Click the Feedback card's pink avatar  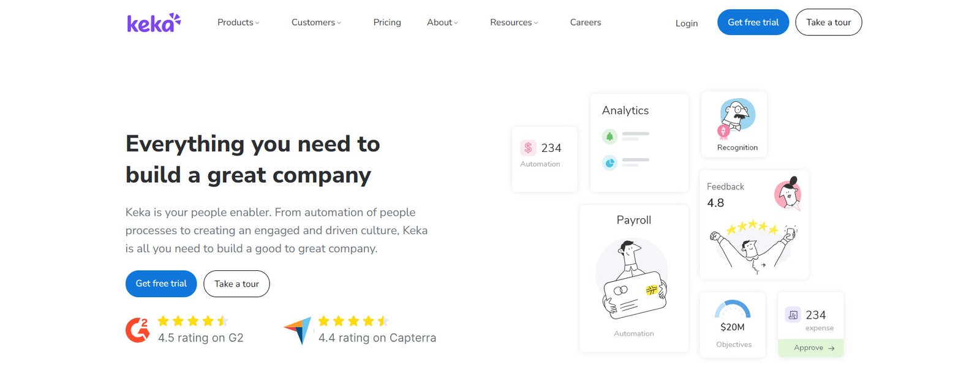click(788, 194)
